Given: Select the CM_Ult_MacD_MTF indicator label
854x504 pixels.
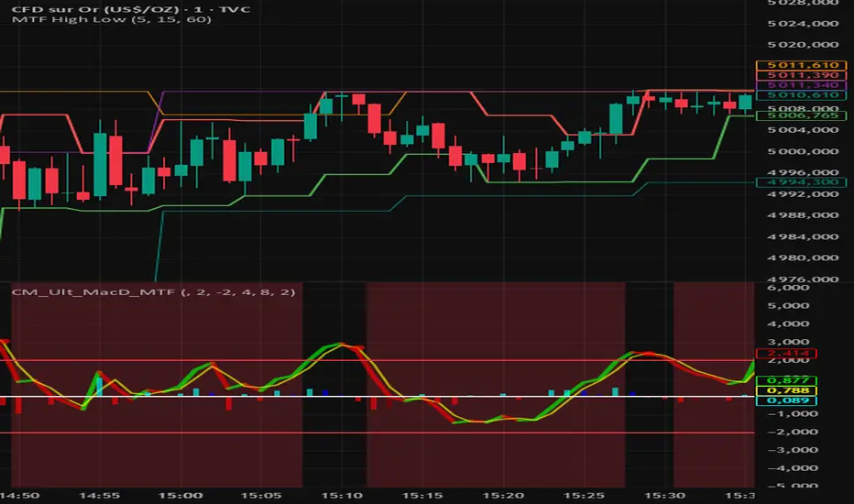Looking at the screenshot, I should [153, 292].
